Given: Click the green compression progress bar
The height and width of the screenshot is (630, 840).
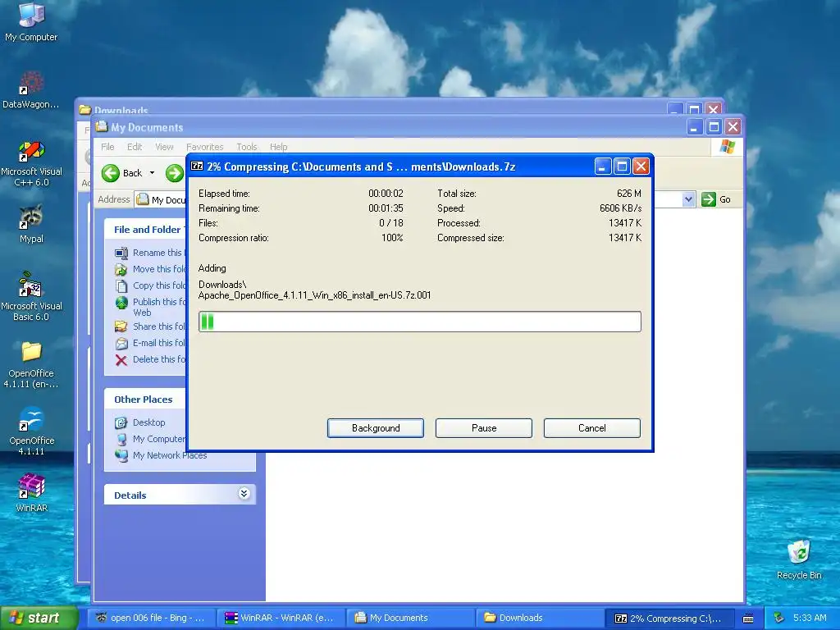Looking at the screenshot, I should tap(419, 322).
